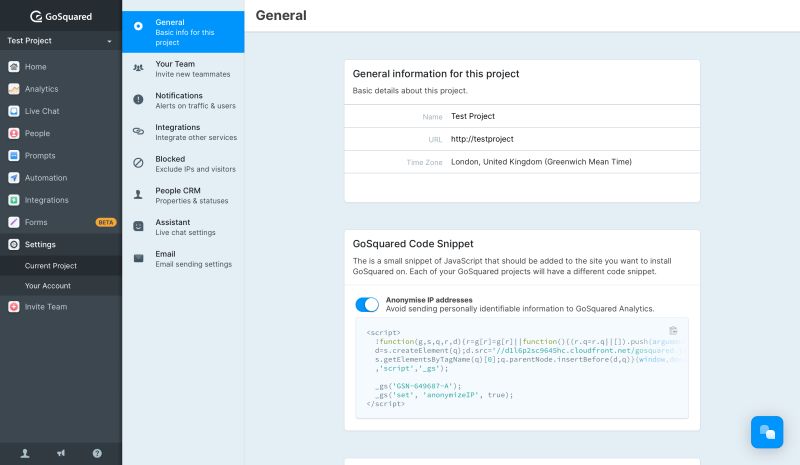Open the Assistant live chat settings tab
The image size is (800, 465).
(x=183, y=227)
